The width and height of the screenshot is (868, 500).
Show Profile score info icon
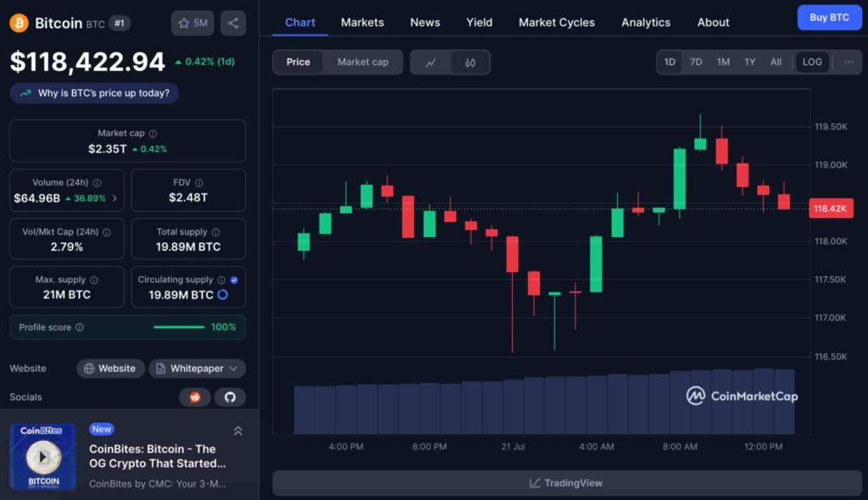[x=79, y=327]
